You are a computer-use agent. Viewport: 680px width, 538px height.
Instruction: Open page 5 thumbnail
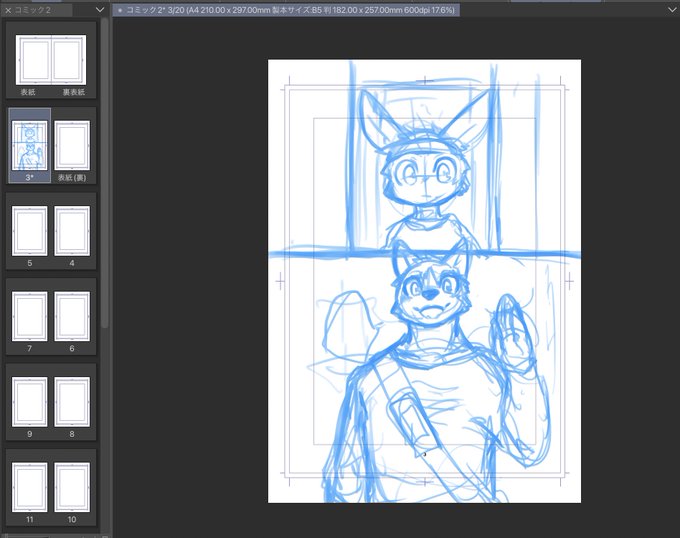pos(29,231)
